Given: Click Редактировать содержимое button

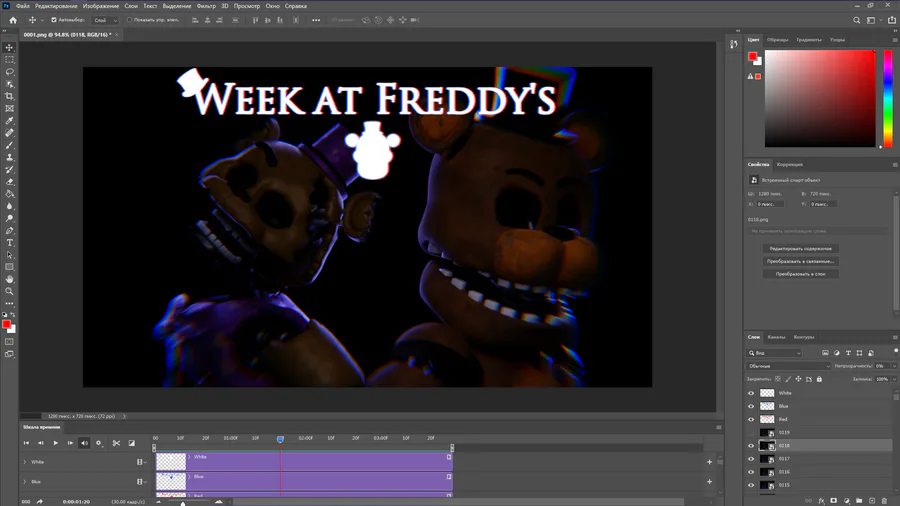Looking at the screenshot, I should 800,248.
